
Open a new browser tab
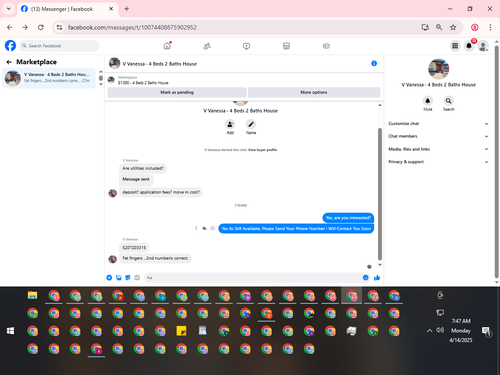click(127, 9)
